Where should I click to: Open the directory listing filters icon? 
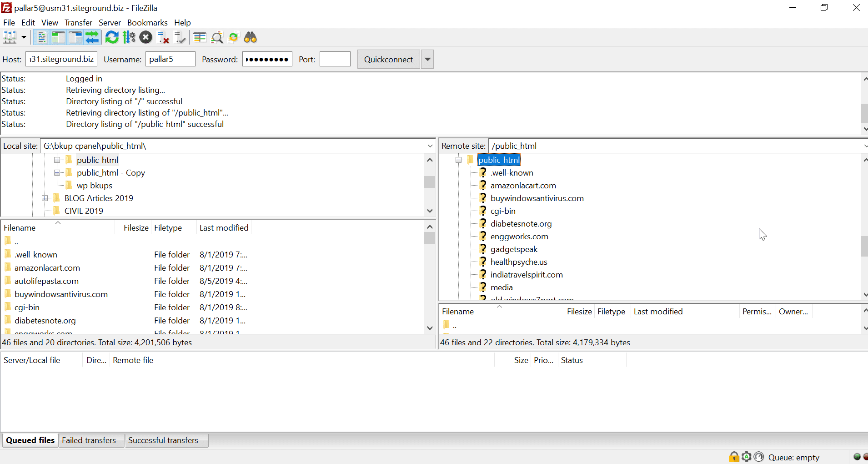(x=200, y=37)
